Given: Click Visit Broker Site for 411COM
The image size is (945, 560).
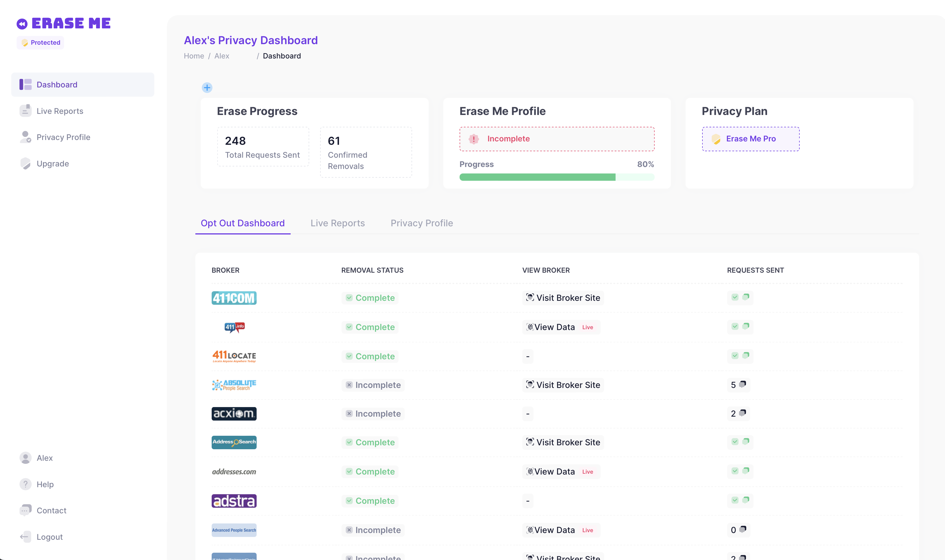Looking at the screenshot, I should [563, 298].
